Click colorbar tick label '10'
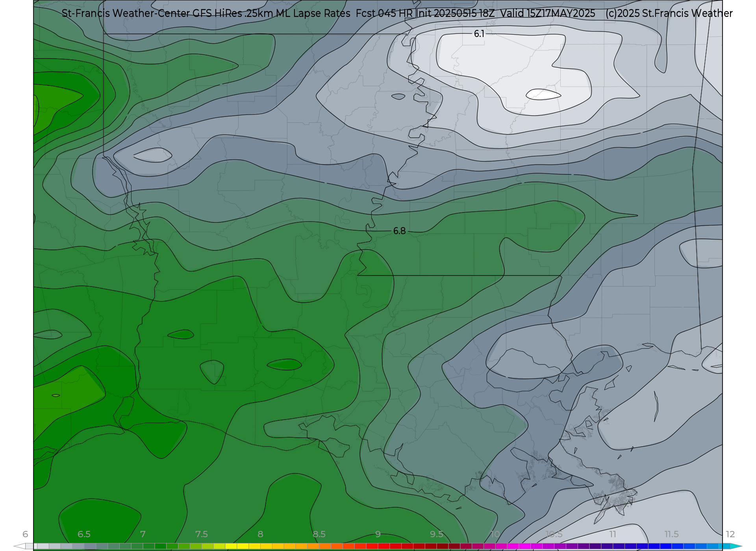The width and height of the screenshot is (756, 551). click(x=495, y=534)
